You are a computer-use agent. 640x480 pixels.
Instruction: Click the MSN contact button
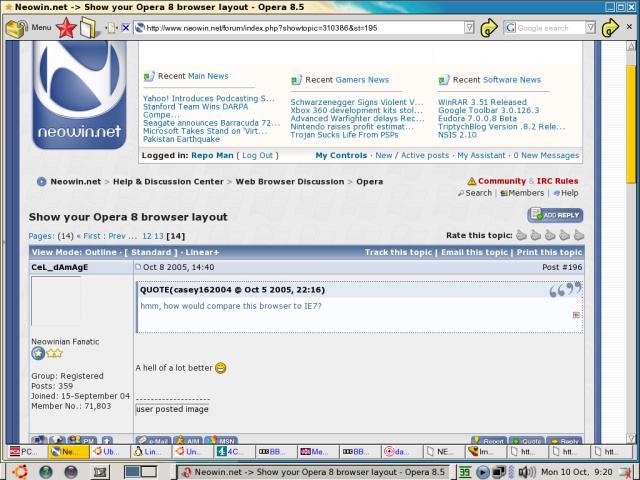(221, 440)
